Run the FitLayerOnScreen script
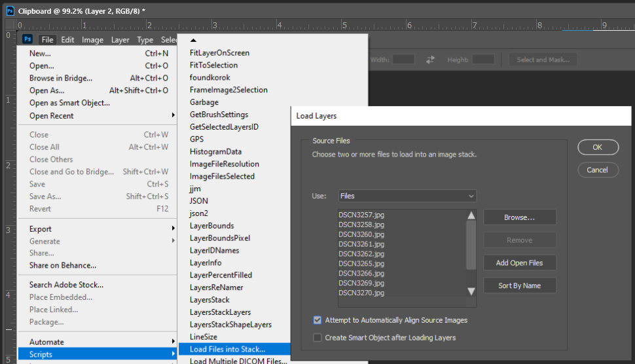 (219, 52)
